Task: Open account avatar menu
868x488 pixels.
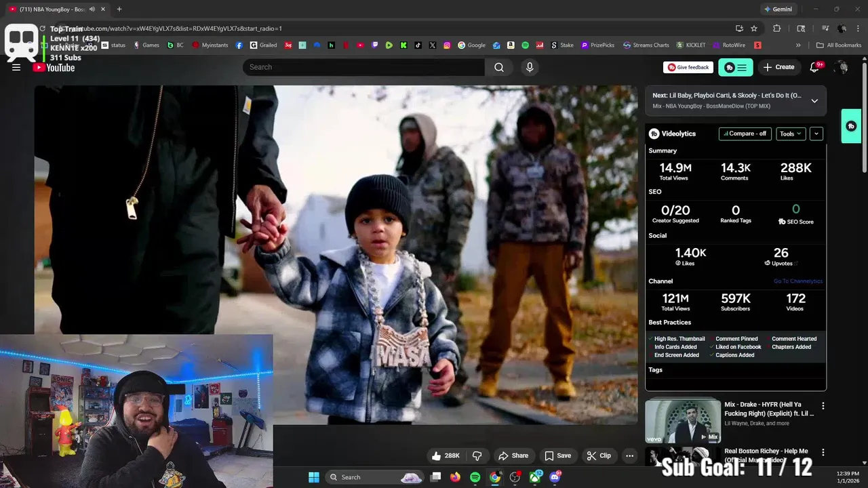Action: pos(842,67)
